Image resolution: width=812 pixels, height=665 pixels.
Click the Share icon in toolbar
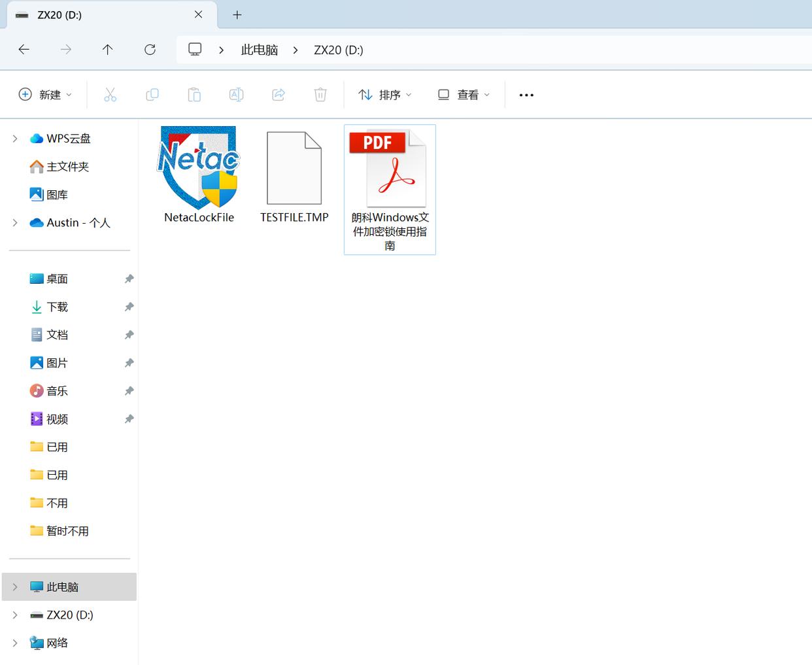[279, 95]
